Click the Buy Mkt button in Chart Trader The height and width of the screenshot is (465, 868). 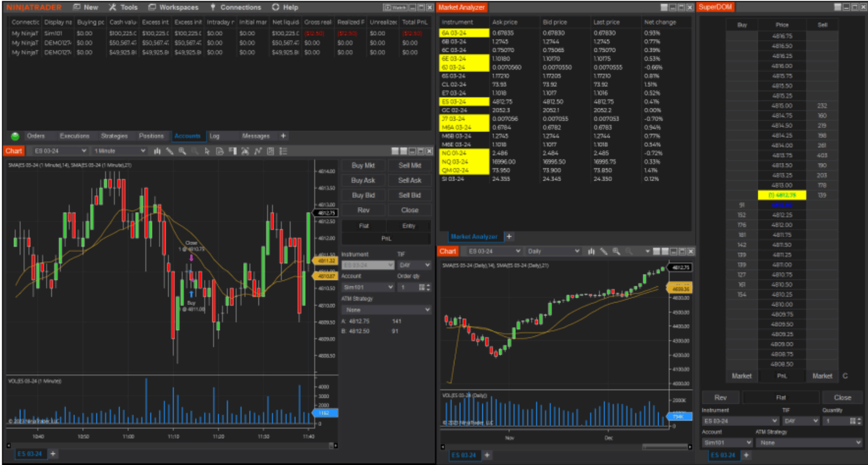coord(363,165)
